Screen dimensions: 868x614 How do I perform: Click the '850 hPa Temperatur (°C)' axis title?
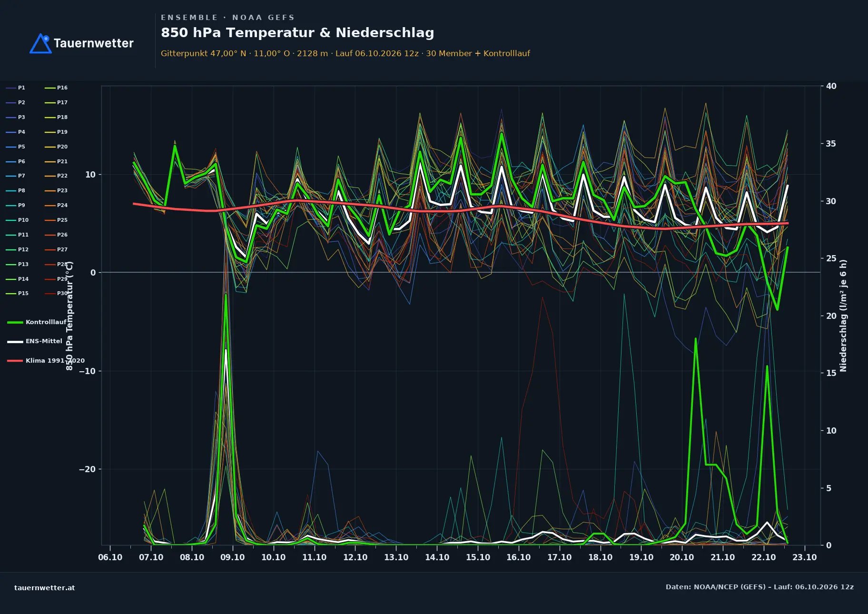[69, 316]
